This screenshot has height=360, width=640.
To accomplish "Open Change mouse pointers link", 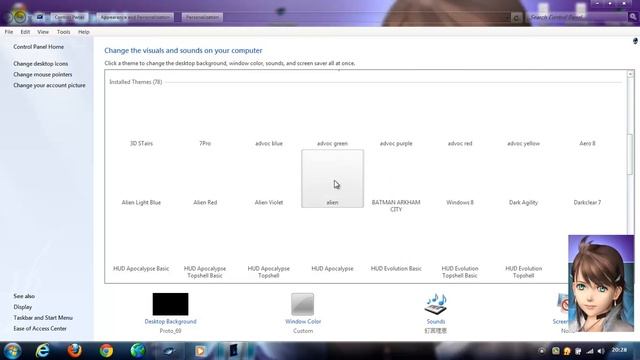I will pyautogui.click(x=42, y=74).
